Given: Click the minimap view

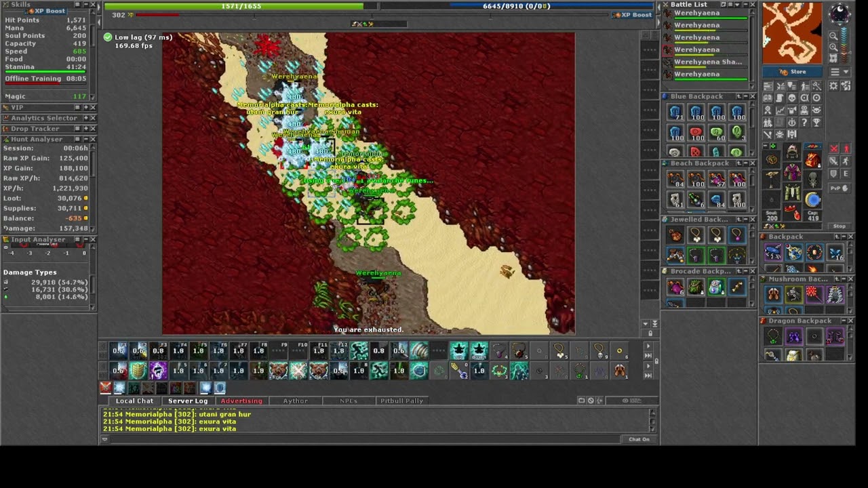Looking at the screenshot, I should click(x=792, y=33).
